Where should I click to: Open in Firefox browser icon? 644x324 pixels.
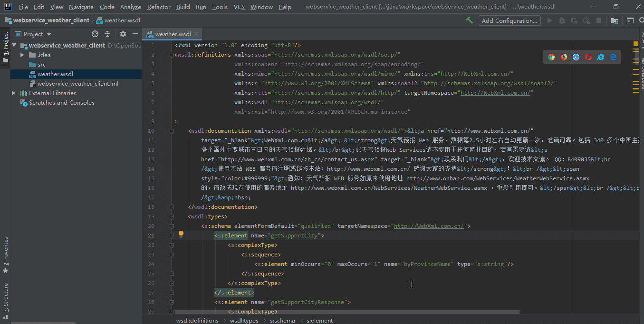[x=564, y=57]
